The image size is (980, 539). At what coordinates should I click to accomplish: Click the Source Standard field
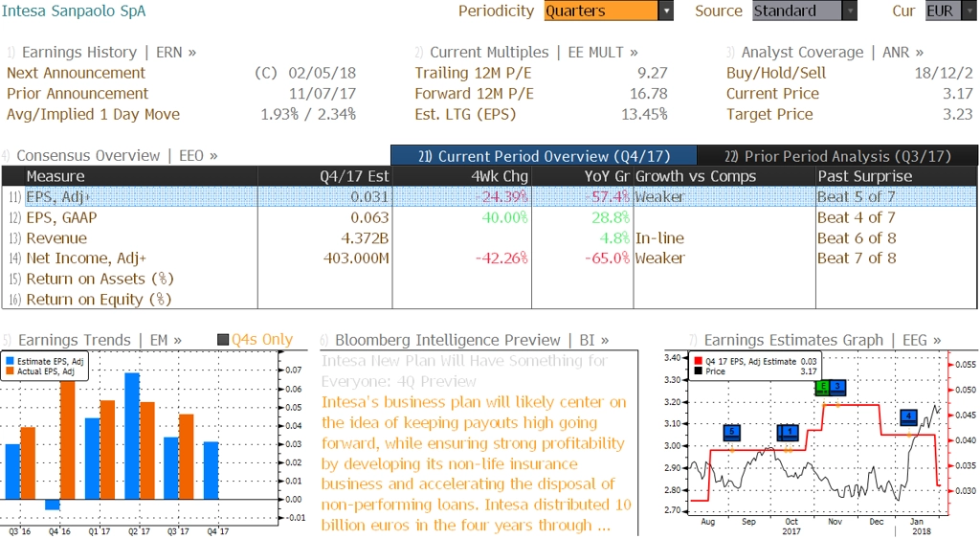click(x=797, y=11)
